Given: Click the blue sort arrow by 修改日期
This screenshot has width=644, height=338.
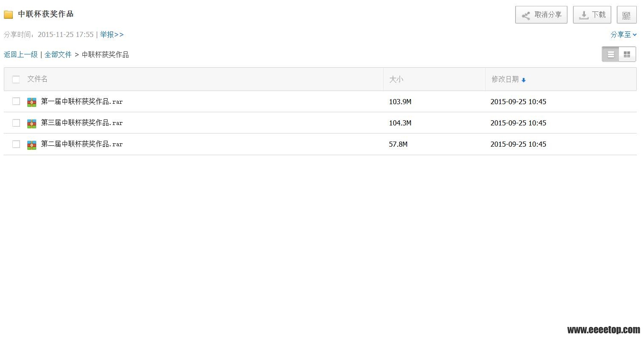Looking at the screenshot, I should click(523, 80).
